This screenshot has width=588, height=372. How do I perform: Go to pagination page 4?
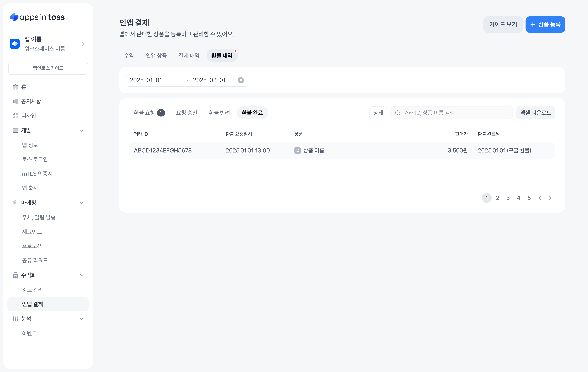point(518,198)
